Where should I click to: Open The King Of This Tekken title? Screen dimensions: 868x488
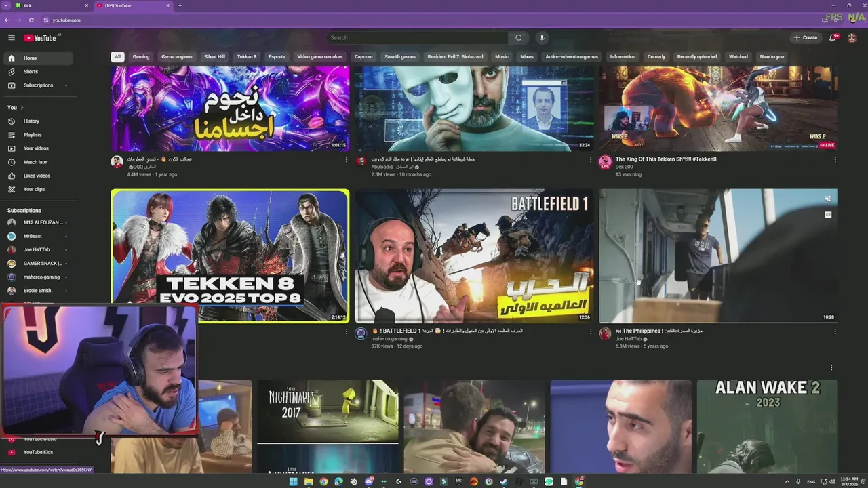[666, 159]
